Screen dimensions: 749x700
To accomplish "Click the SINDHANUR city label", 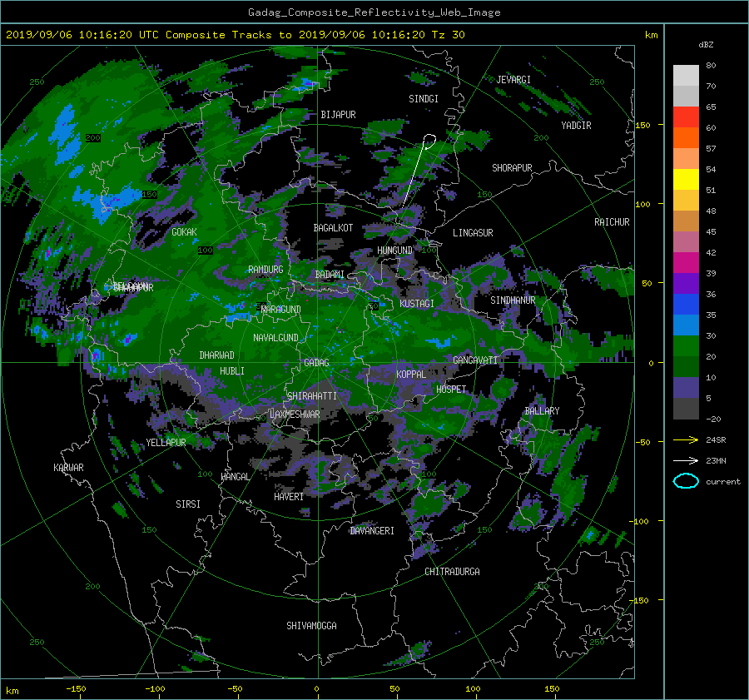I will tap(513, 300).
